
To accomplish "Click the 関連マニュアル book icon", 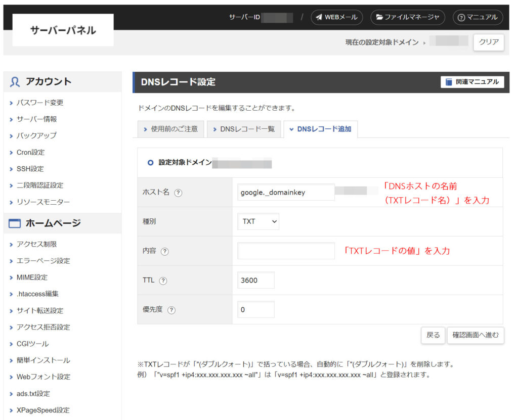I will (449, 82).
